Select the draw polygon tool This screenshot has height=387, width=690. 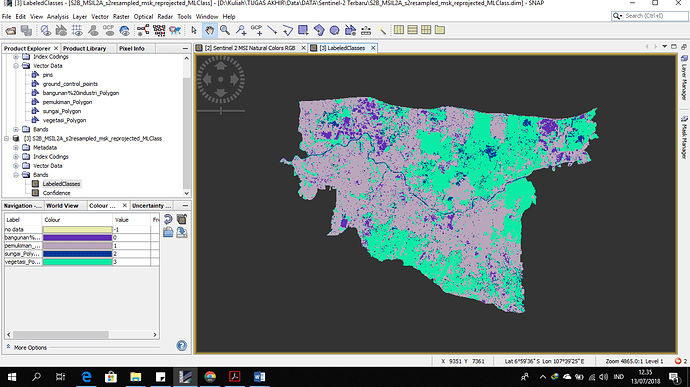tap(319, 30)
